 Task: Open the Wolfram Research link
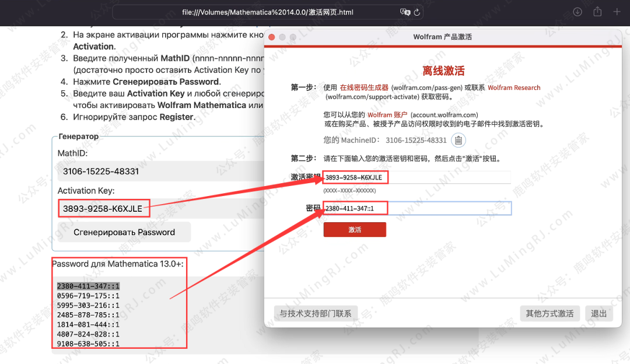click(x=514, y=87)
